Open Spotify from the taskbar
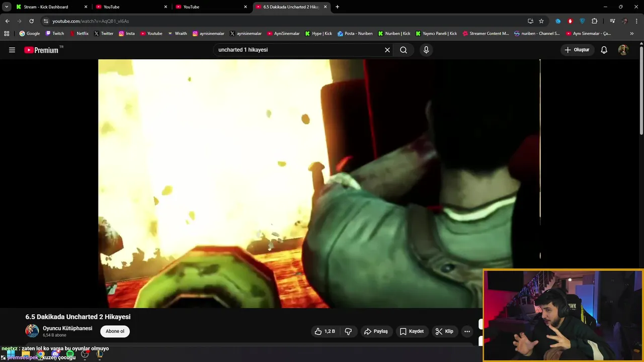 point(70,354)
